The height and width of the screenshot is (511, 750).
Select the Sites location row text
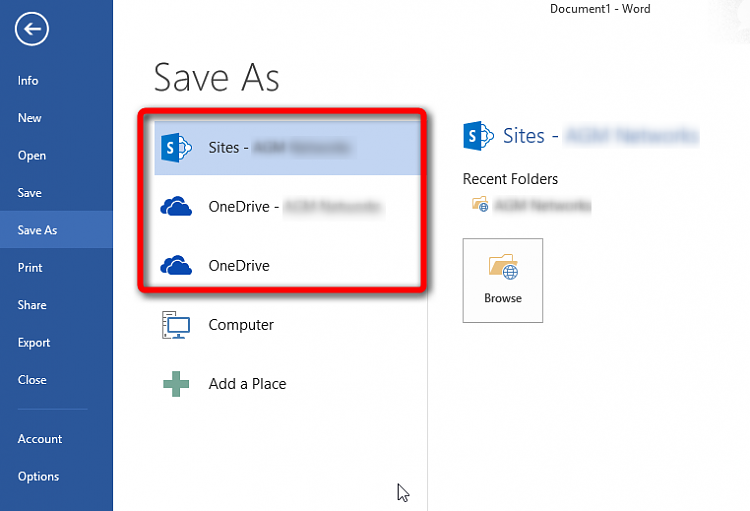click(279, 147)
